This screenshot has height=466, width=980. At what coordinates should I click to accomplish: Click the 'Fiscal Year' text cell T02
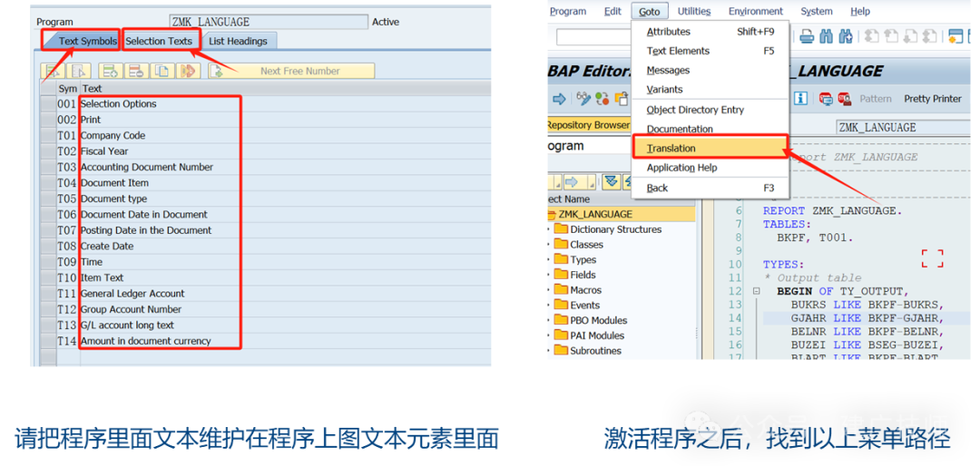(x=104, y=151)
